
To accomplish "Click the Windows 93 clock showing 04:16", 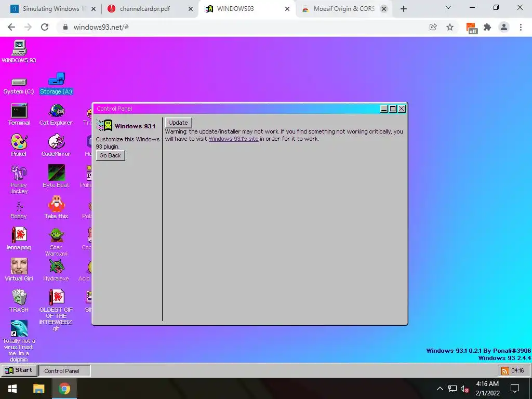I will pos(517,371).
